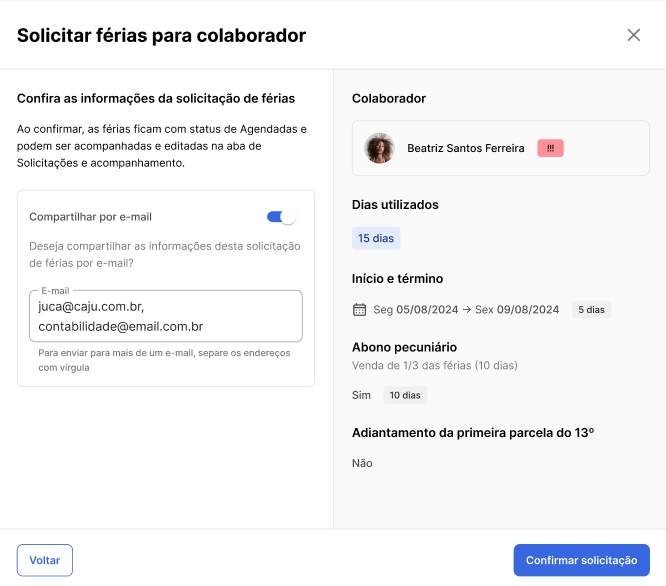
Task: Click the comma-separation helper text below email
Action: pos(164,360)
